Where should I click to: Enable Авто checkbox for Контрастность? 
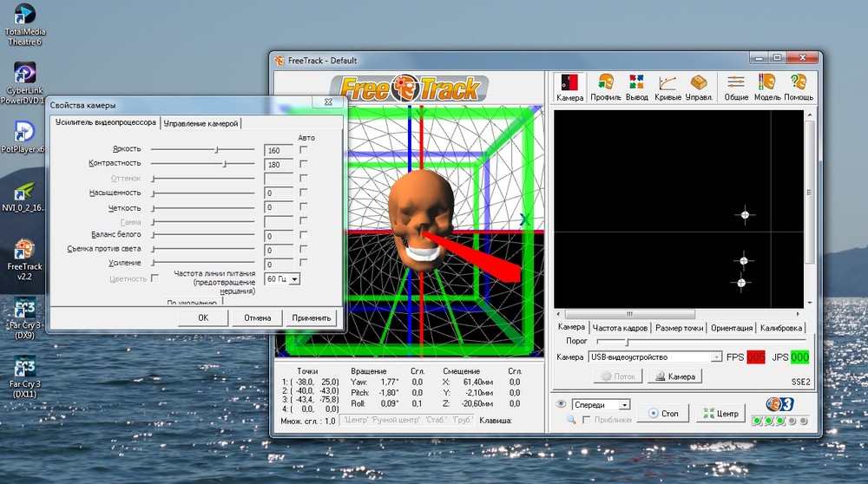[303, 164]
